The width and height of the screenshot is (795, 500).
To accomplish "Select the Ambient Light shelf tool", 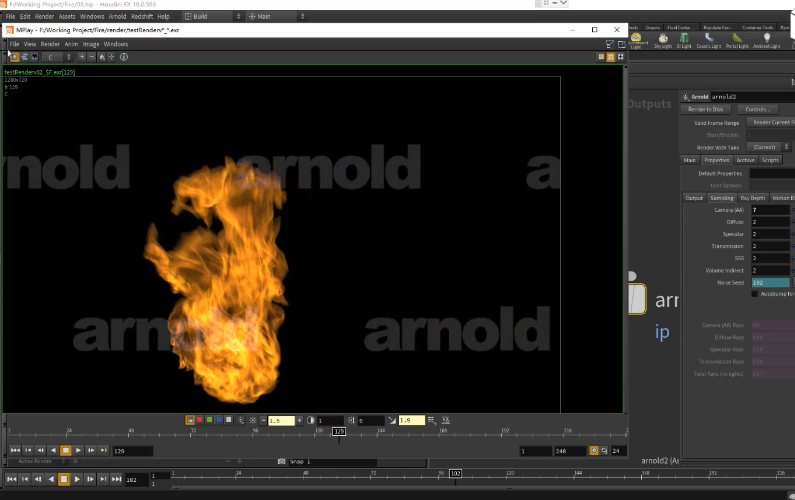I will (768, 40).
